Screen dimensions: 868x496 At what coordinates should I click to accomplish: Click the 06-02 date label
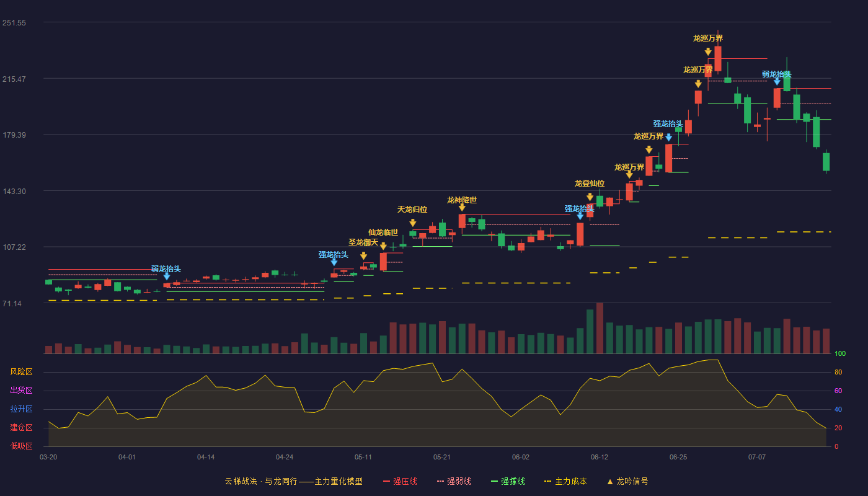point(521,457)
